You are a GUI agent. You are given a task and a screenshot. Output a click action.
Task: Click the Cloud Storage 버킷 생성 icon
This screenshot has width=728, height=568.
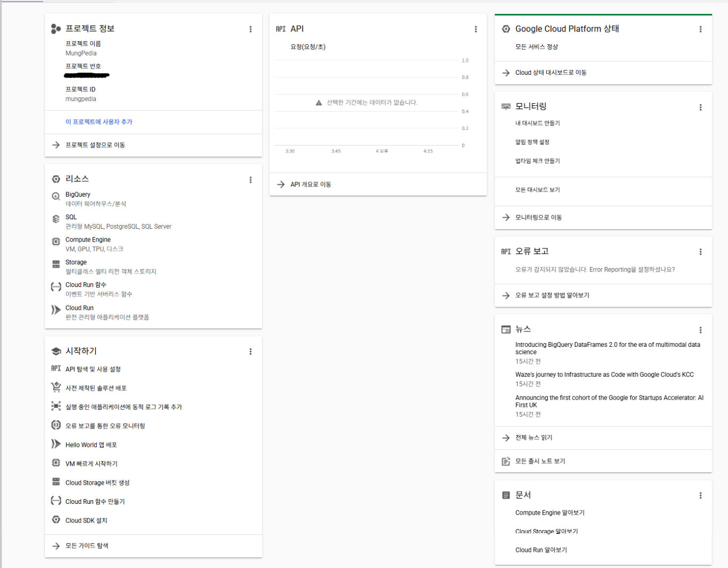tap(56, 481)
